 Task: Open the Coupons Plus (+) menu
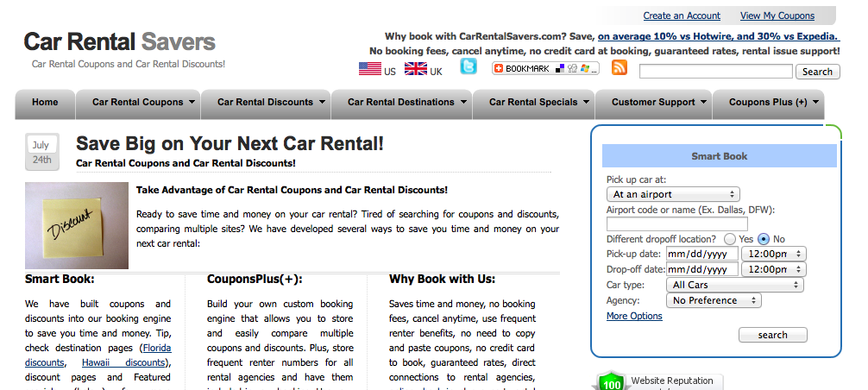point(769,104)
